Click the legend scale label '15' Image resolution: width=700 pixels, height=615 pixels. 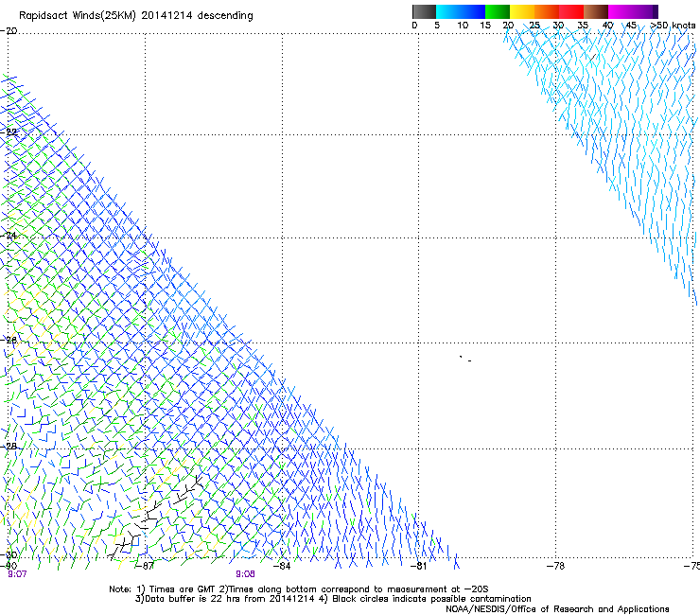[x=485, y=26]
